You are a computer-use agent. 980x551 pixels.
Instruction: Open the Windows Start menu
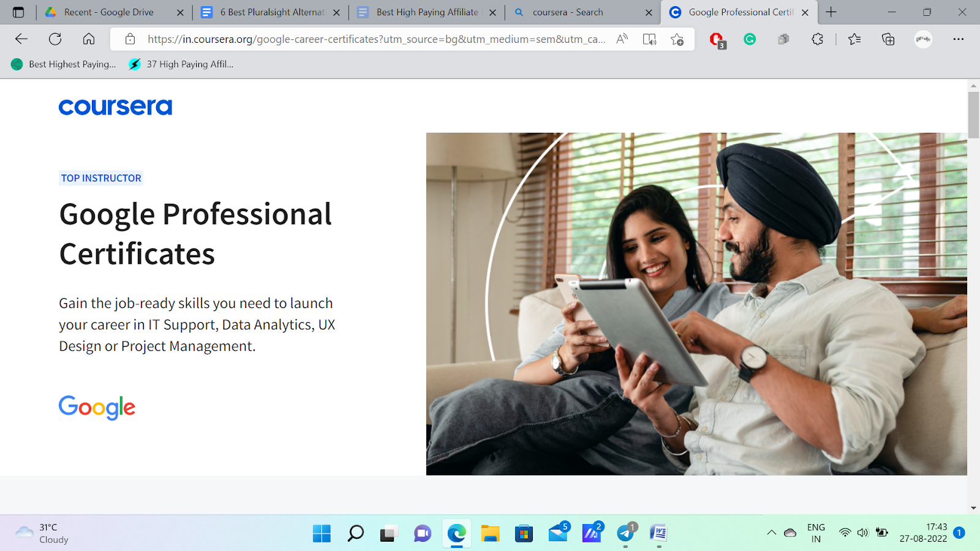(322, 533)
